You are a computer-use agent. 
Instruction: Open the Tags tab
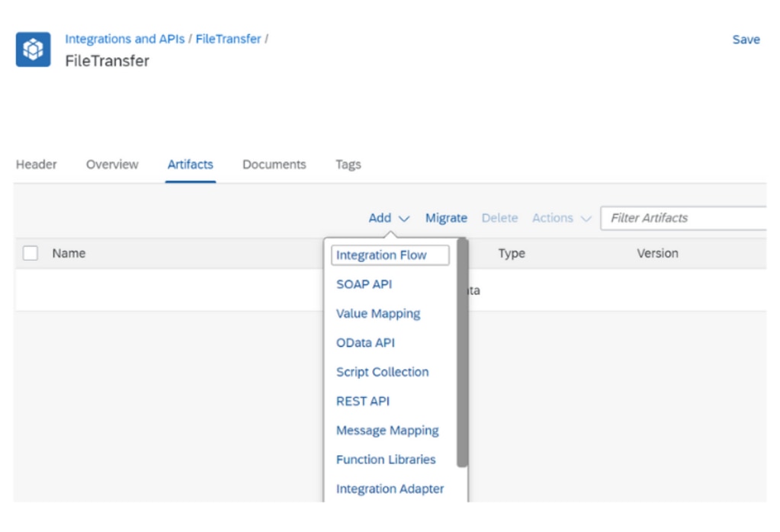tap(348, 165)
